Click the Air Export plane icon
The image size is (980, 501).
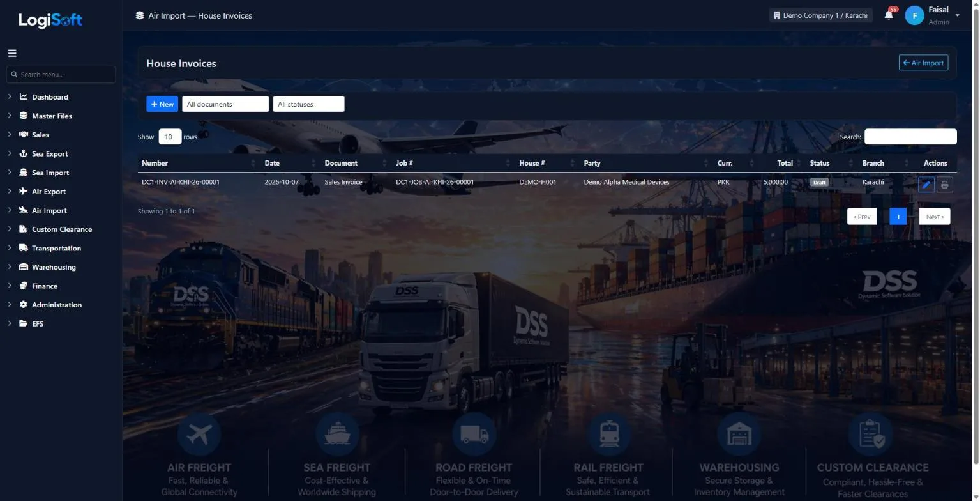click(x=24, y=191)
